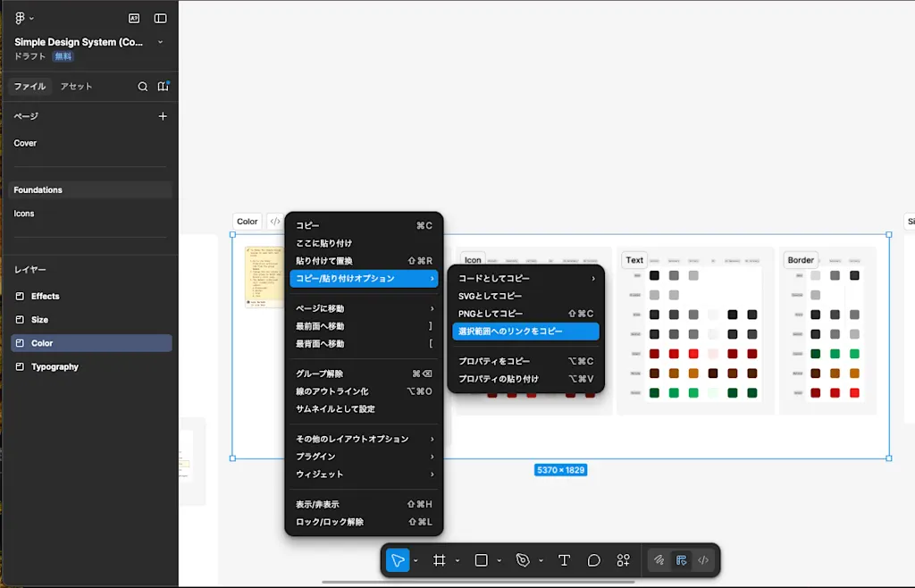Expand ページに移動 submenu
Screen dimensions: 915x588
(365, 308)
